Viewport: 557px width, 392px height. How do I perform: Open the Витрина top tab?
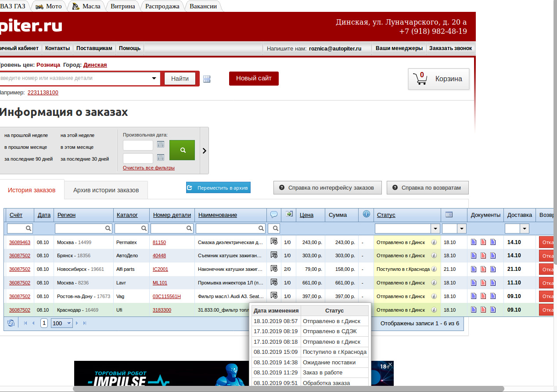point(123,6)
